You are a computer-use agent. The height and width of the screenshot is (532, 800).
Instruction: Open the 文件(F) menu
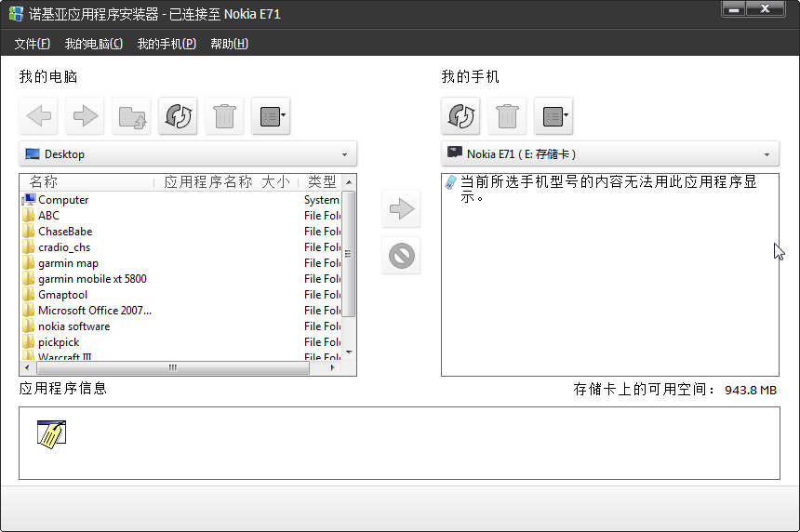(x=33, y=44)
